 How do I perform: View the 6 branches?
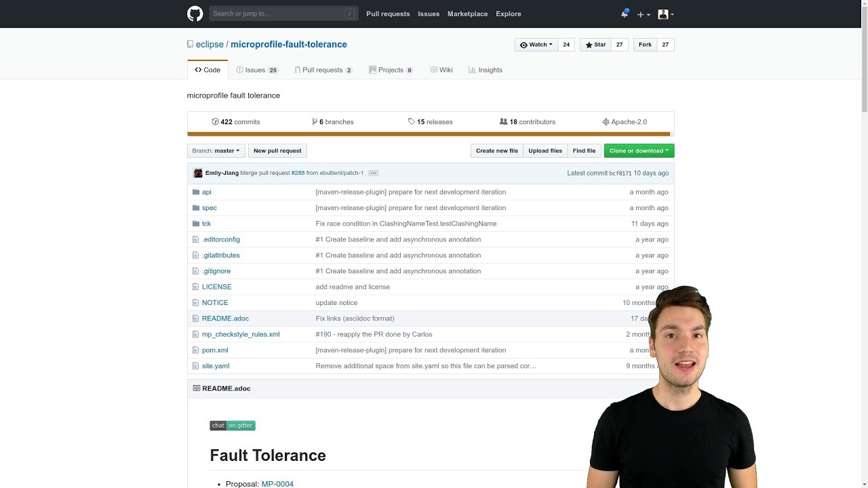(333, 122)
